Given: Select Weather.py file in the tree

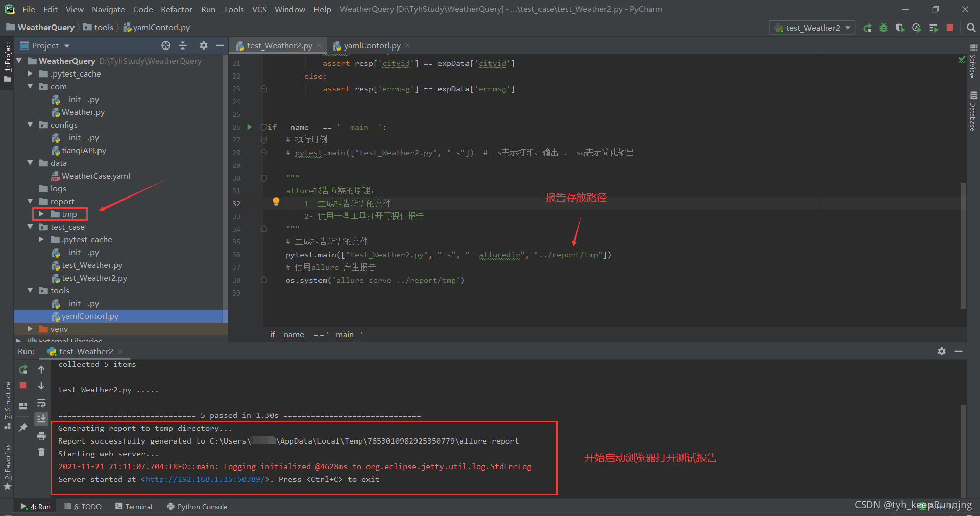Looking at the screenshot, I should coord(83,112).
